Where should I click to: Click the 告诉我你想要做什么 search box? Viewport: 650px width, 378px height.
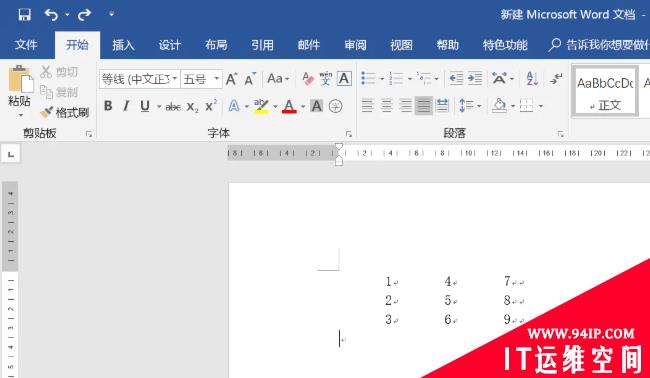599,45
